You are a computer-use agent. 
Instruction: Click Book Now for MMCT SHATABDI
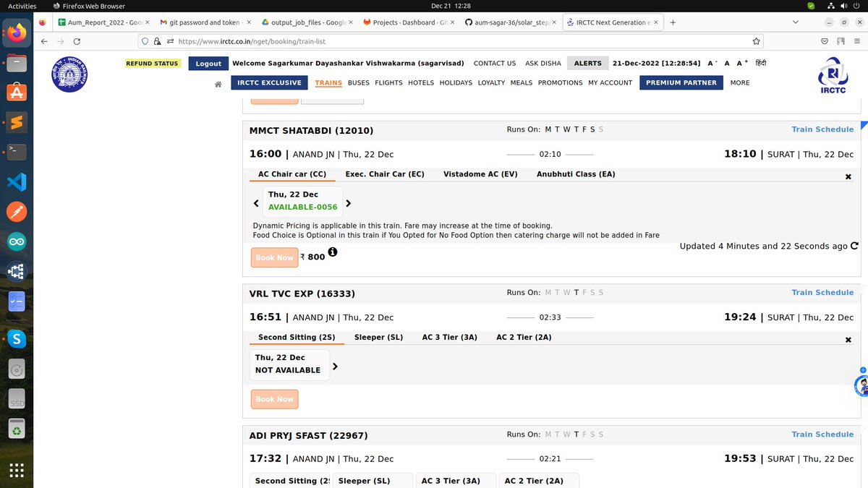(274, 257)
